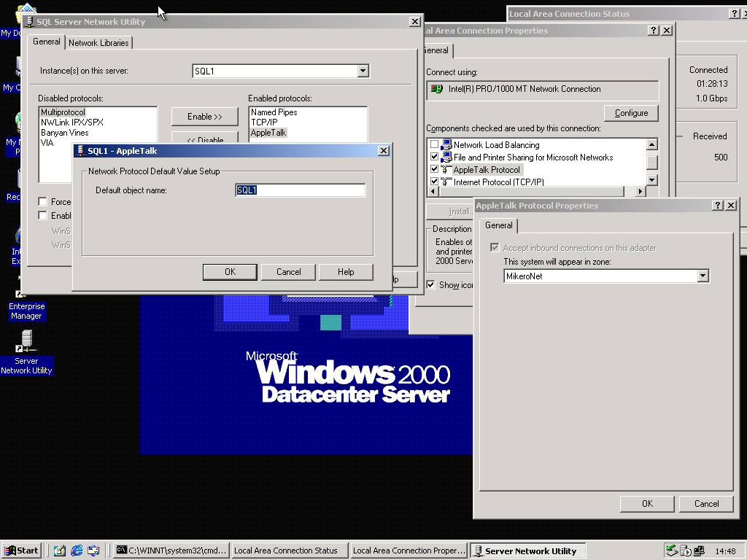Select General tab in SQL Server Network Utility
747x560 pixels.
pos(47,42)
